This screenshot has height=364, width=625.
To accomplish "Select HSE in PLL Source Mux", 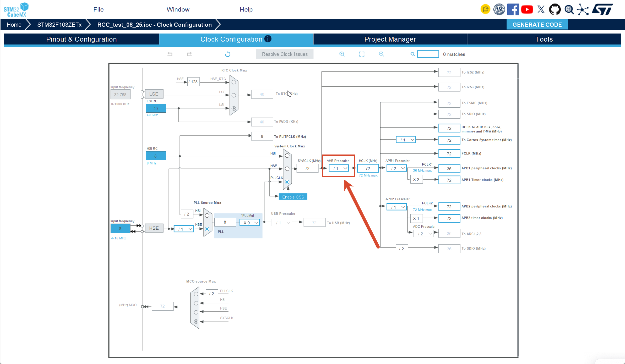I will click(207, 229).
